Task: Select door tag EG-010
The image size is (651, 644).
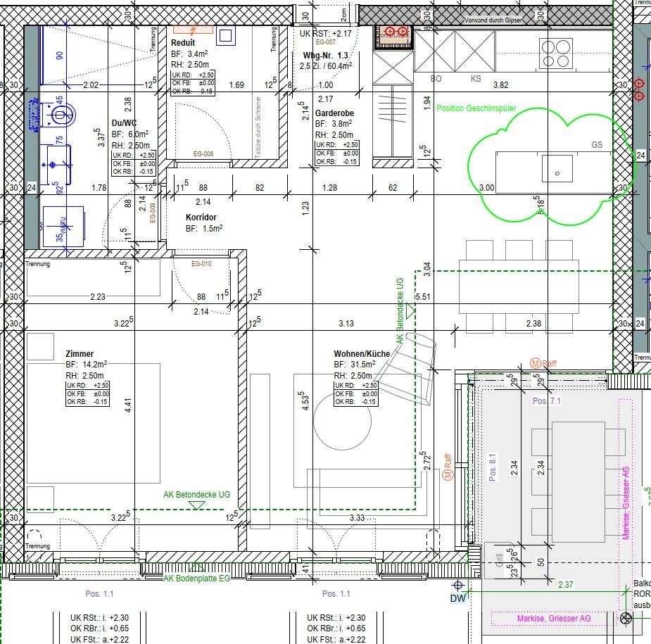Action: [x=201, y=264]
